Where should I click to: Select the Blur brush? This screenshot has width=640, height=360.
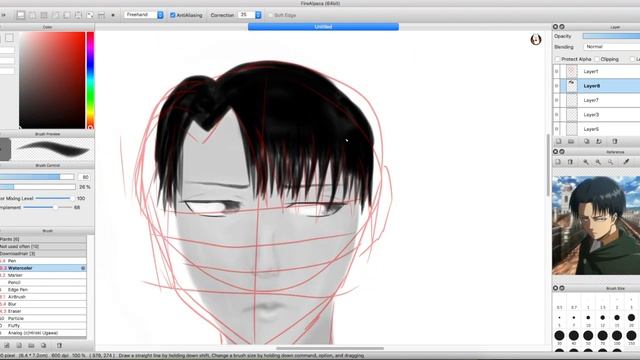coord(43,304)
